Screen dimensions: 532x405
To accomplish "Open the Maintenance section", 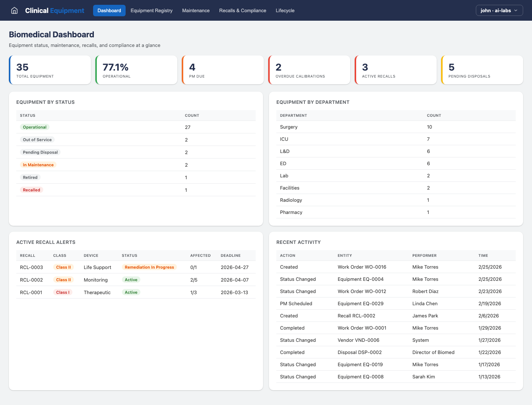I will (196, 10).
